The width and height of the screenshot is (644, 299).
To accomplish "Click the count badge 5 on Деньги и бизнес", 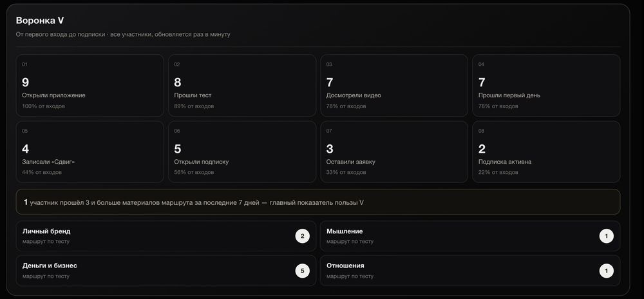I will coord(302,271).
